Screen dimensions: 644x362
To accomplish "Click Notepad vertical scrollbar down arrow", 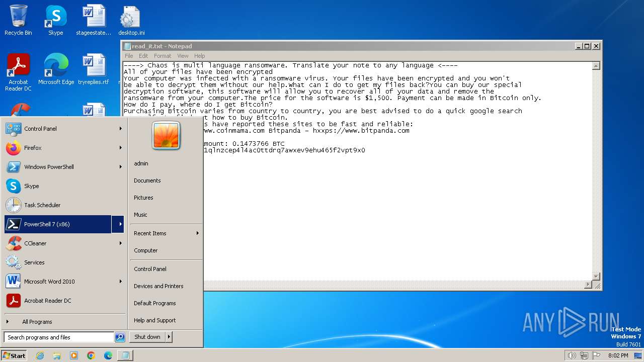I will point(596,277).
